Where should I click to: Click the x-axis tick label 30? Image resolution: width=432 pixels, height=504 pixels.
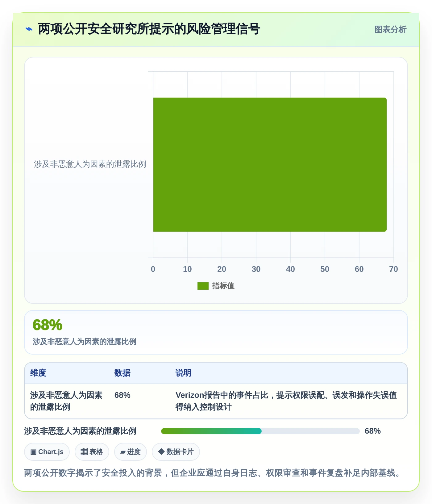(x=256, y=269)
